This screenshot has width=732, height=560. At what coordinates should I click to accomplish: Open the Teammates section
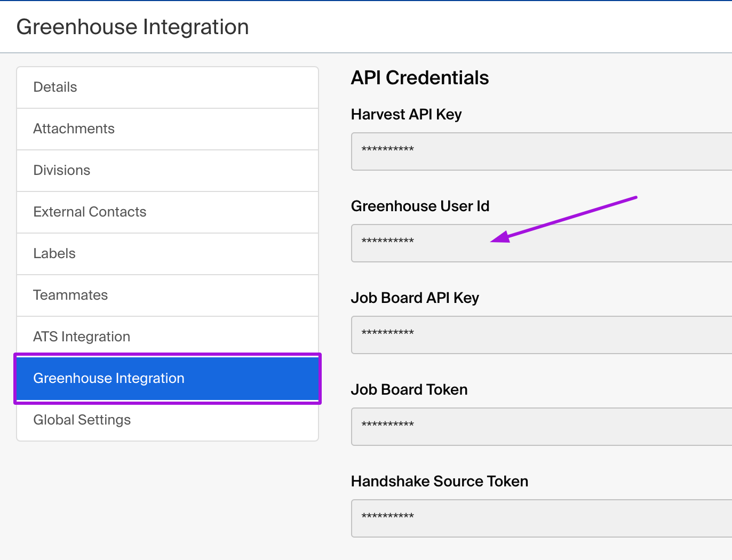(168, 295)
